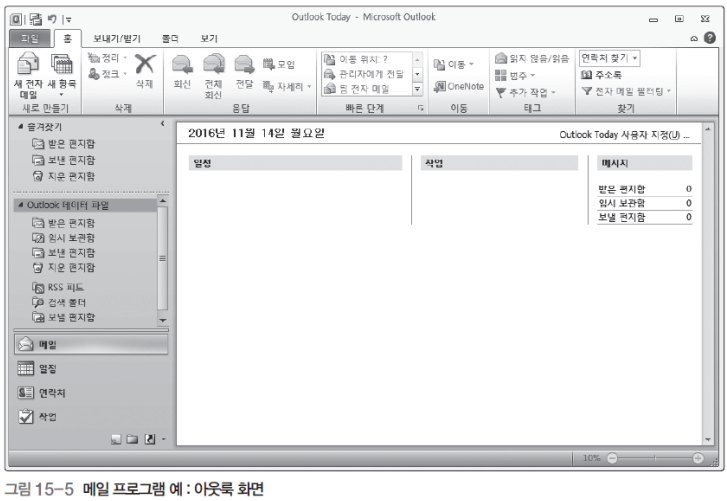727x501 pixels.
Task: Click main pane scrollbar down arrow
Action: pyautogui.click(x=708, y=439)
